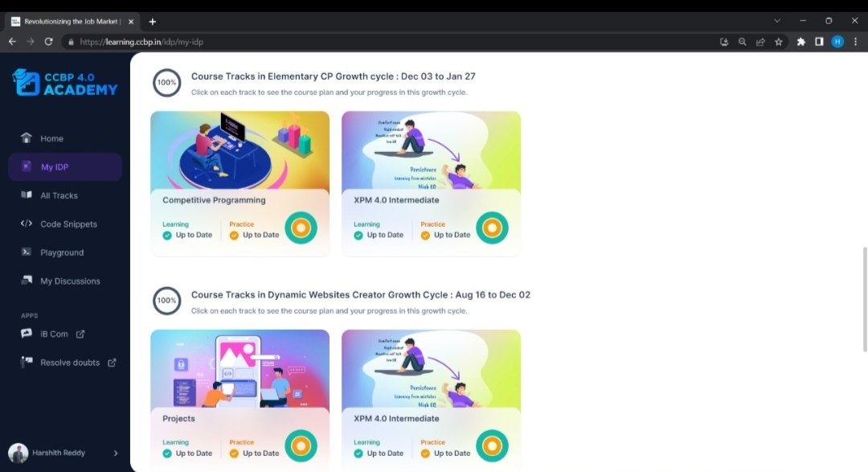Click Projects card circular progress indicator

[x=301, y=446]
